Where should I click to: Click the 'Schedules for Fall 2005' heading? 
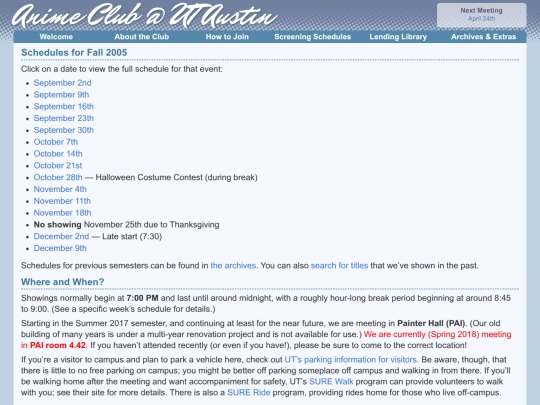(74, 53)
